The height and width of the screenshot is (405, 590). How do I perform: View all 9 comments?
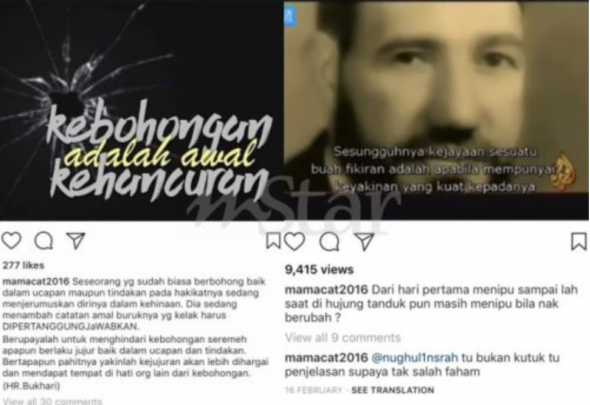pyautogui.click(x=342, y=338)
